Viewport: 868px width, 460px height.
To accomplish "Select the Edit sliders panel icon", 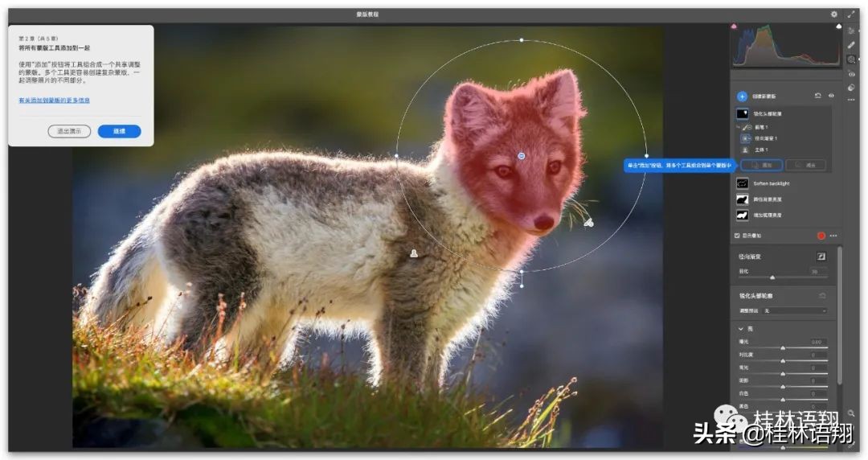I will pos(851,31).
